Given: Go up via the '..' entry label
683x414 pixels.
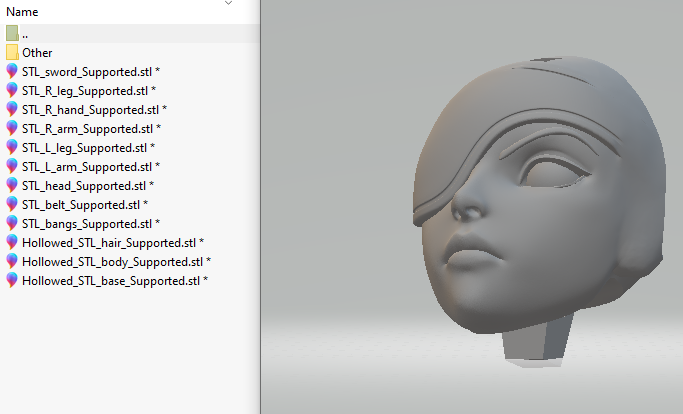Looking at the screenshot, I should pyautogui.click(x=25, y=33).
